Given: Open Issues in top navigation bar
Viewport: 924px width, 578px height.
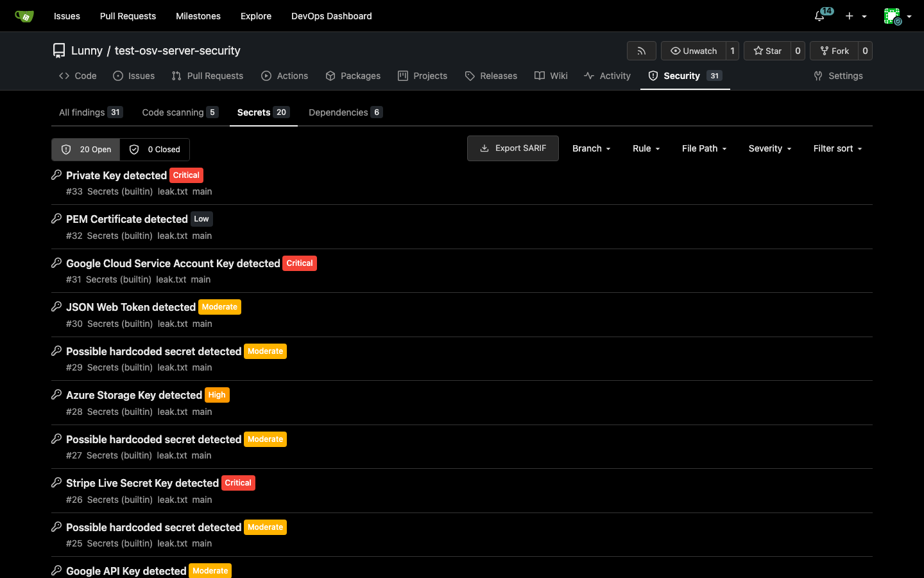Looking at the screenshot, I should [x=67, y=16].
